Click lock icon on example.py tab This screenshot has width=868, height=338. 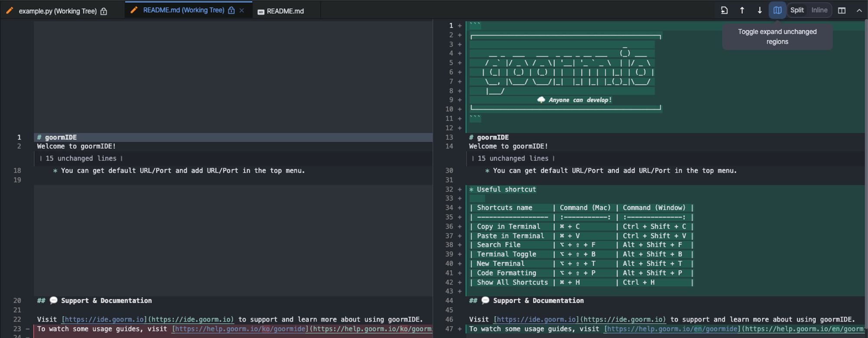pos(104,11)
